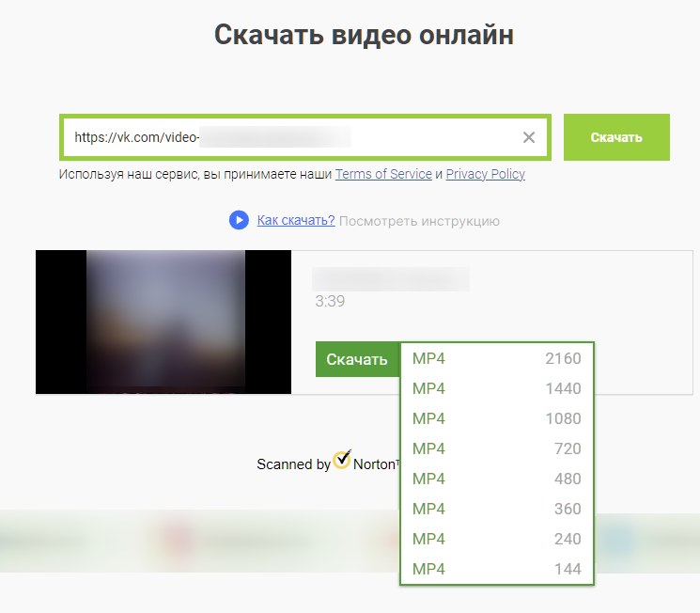Select MP4 2160 download option
The image size is (700, 613).
497,358
